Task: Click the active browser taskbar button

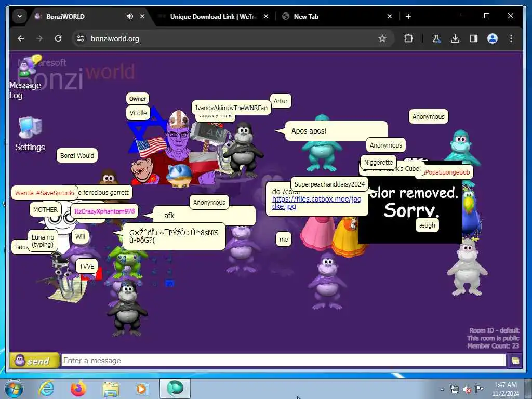Action: click(175, 389)
